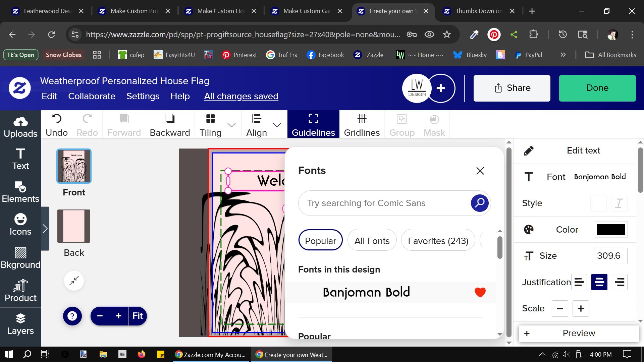Send object Backward
Image resolution: width=644 pixels, height=362 pixels.
[x=170, y=125]
